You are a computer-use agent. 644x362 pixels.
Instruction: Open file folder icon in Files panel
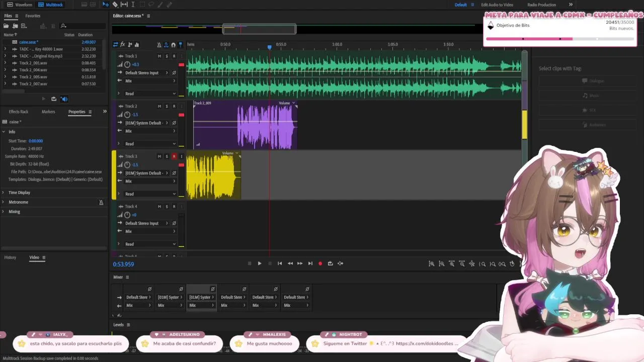(x=7, y=26)
